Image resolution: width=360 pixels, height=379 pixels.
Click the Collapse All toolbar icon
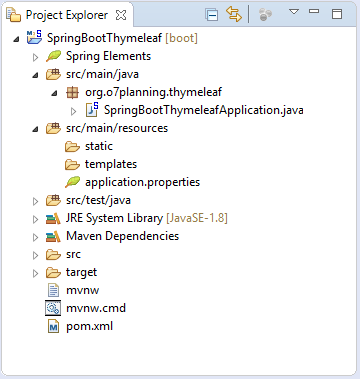pos(212,15)
